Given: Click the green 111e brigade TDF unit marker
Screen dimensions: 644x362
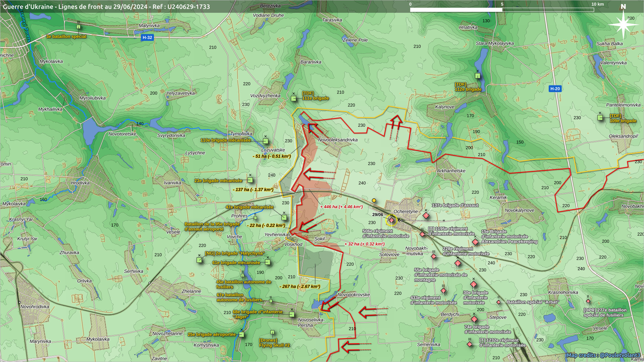Looking at the screenshot, I should [293, 99].
